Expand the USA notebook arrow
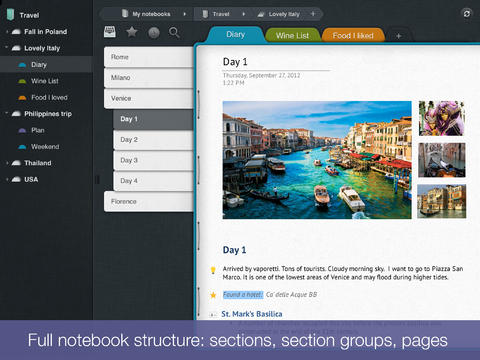Viewport: 480px width, 360px height. pos(7,179)
